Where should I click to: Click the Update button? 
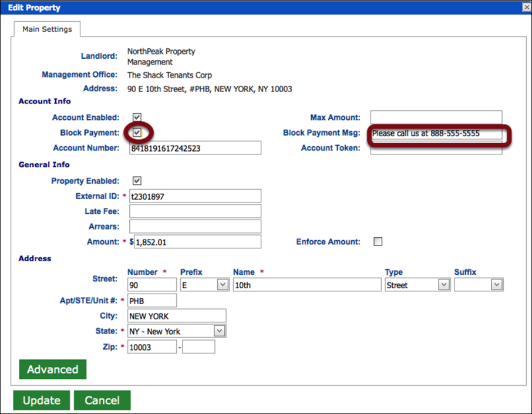[x=41, y=400]
